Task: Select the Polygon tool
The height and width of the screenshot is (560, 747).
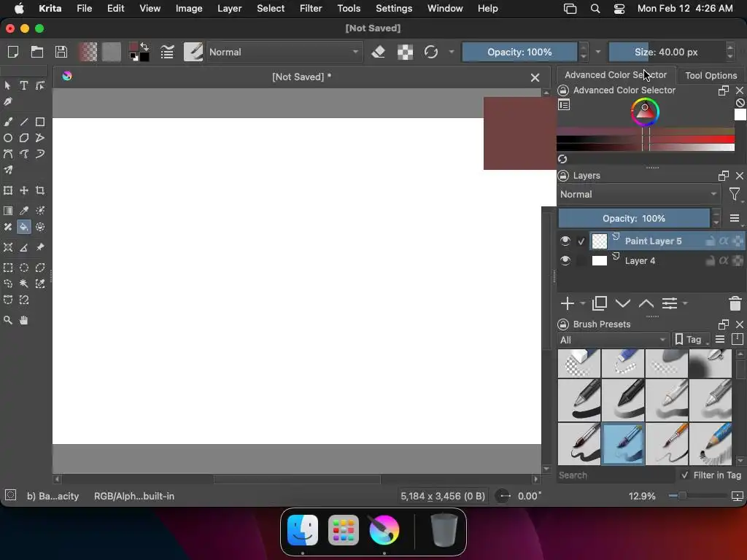Action: point(24,138)
